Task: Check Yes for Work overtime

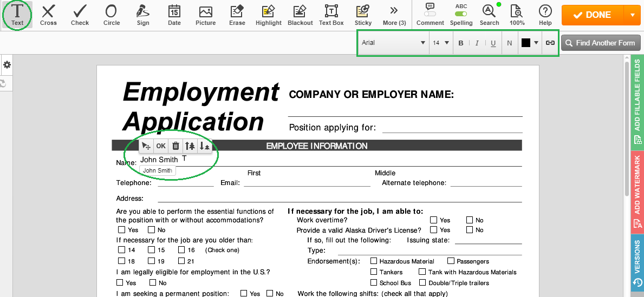Action: [433, 220]
